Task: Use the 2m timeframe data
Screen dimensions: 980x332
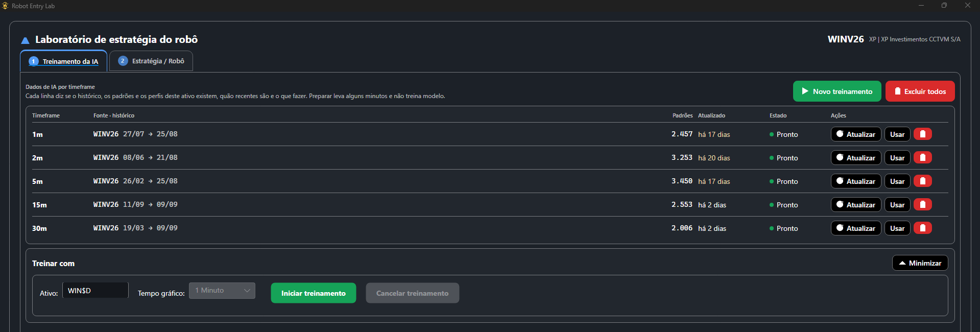Action: coord(897,158)
